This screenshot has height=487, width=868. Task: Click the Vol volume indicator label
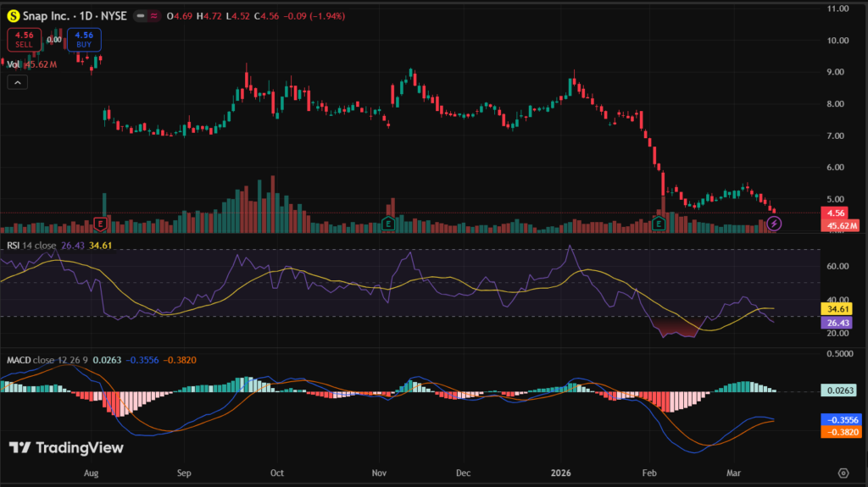tap(14, 64)
